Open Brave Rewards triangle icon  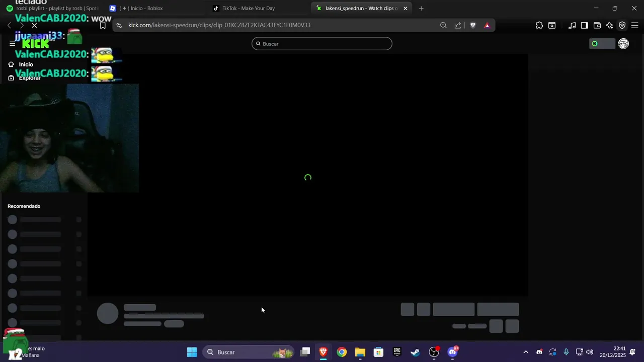coord(487,25)
